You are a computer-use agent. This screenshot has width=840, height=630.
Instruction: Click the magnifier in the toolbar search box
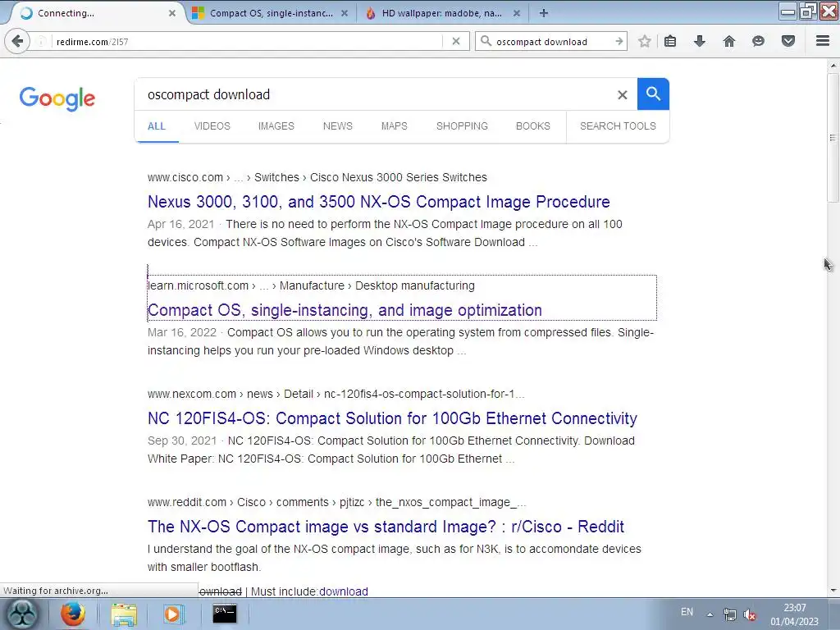486,41
